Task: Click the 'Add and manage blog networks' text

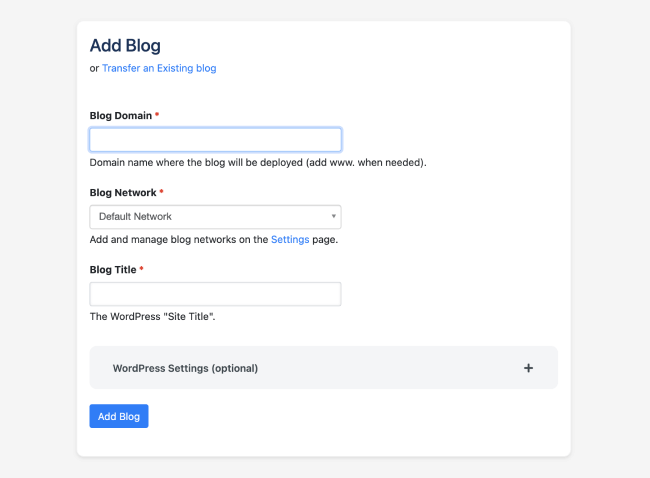Action: click(x=179, y=239)
